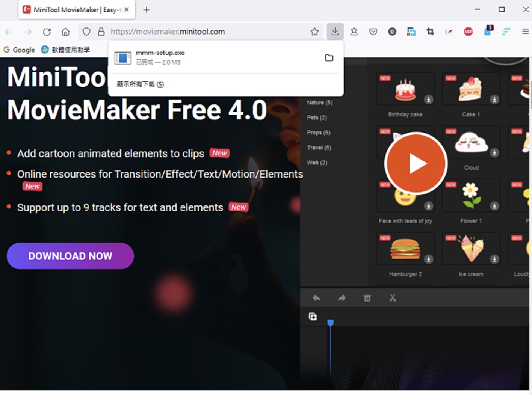Download the Flower 1 element
The height and width of the screenshot is (395, 532).
(494, 206)
